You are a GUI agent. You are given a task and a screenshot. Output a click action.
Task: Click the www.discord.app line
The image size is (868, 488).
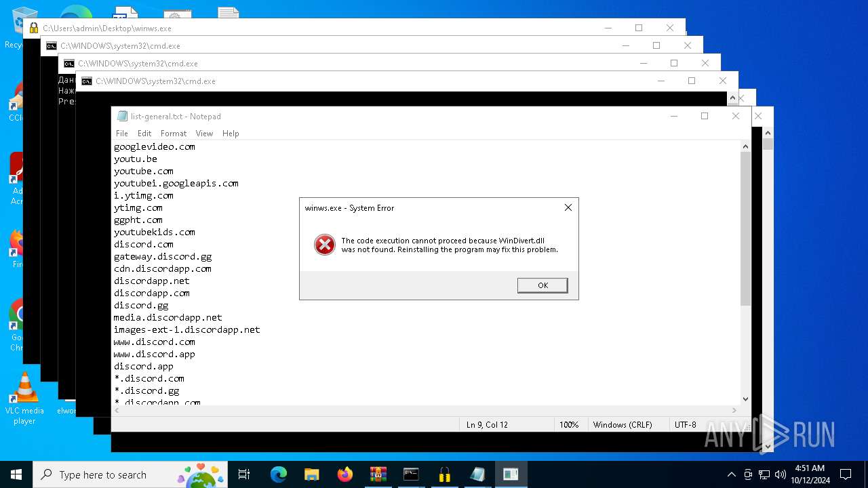(155, 354)
